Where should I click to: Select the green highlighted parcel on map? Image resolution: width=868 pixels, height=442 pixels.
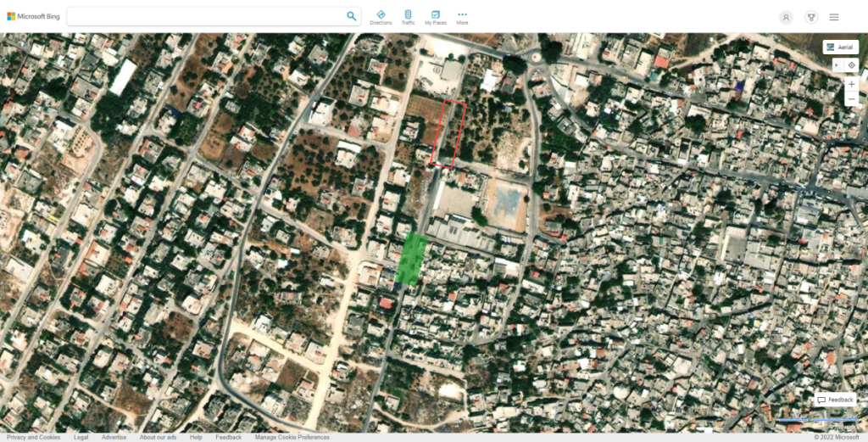pyautogui.click(x=412, y=260)
